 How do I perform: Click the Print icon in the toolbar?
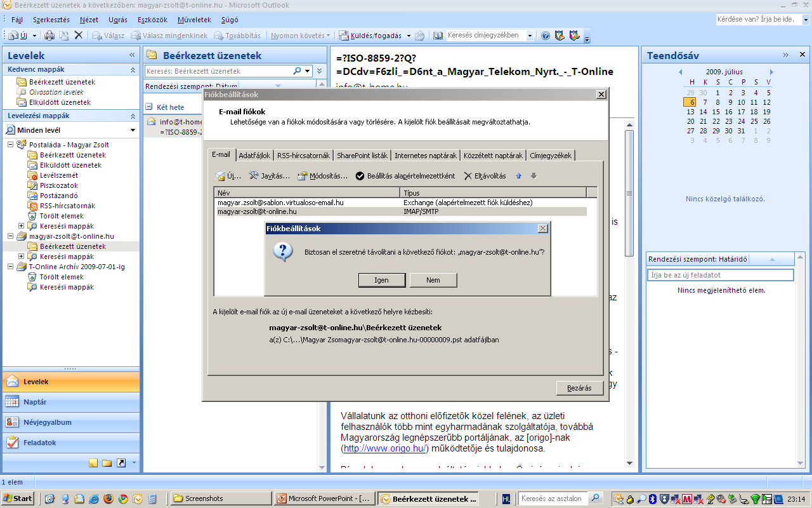click(x=49, y=36)
